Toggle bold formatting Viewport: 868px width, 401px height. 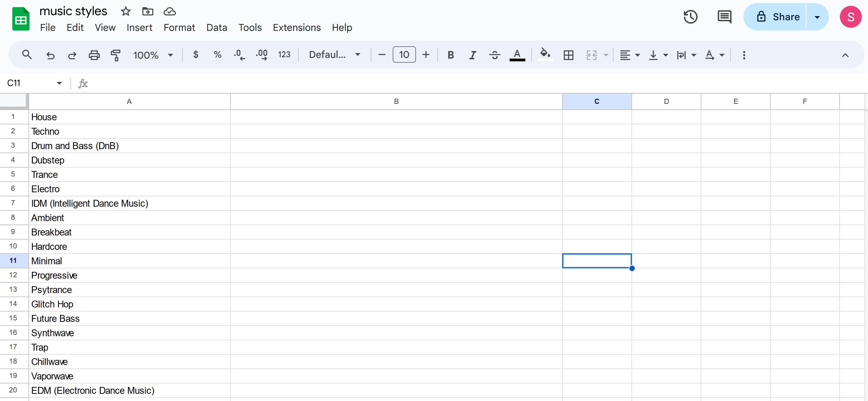point(451,55)
